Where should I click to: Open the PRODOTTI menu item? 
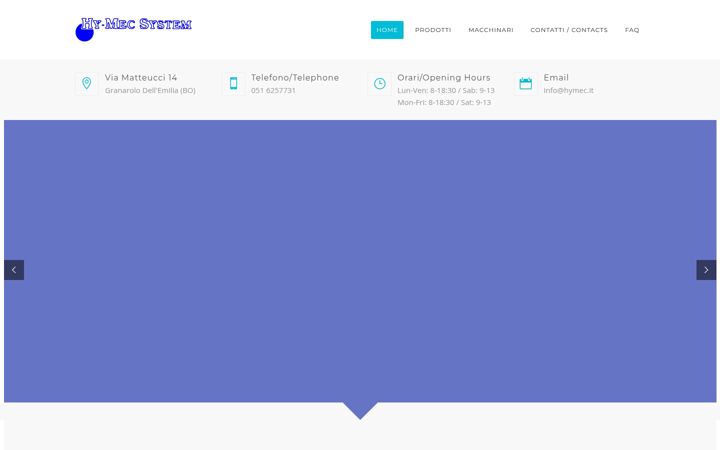point(433,30)
